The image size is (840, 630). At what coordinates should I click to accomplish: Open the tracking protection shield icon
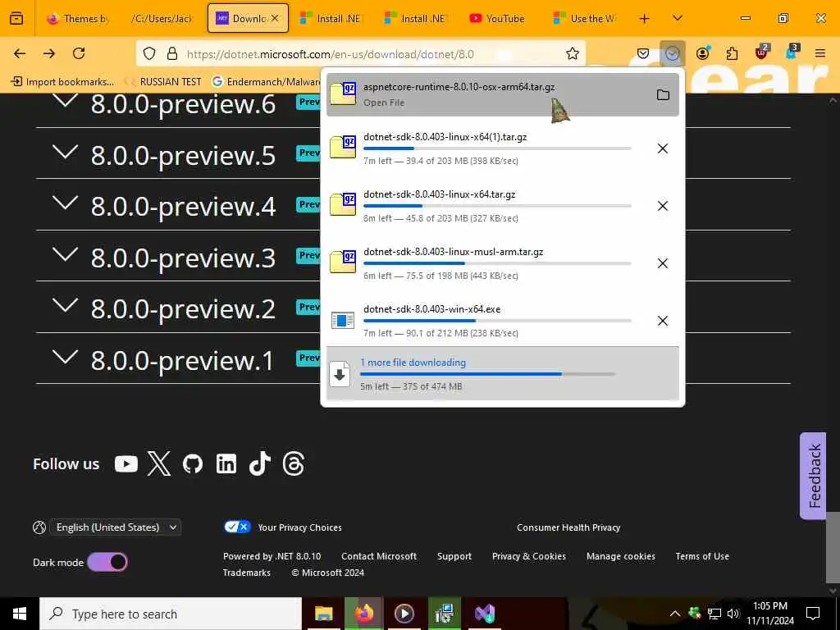coord(149,53)
